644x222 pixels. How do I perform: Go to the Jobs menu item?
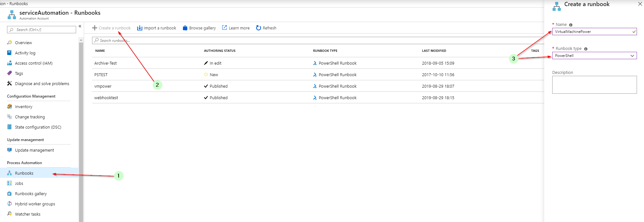19,184
